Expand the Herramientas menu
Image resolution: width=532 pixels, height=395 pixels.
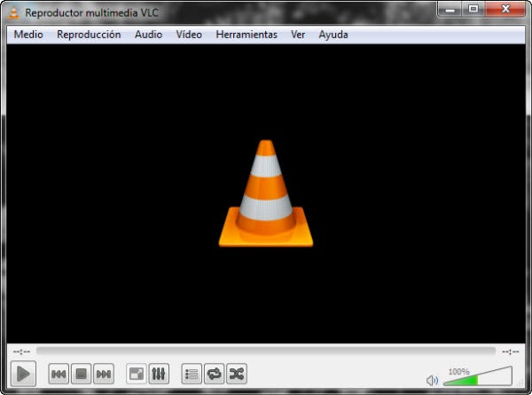click(x=246, y=35)
